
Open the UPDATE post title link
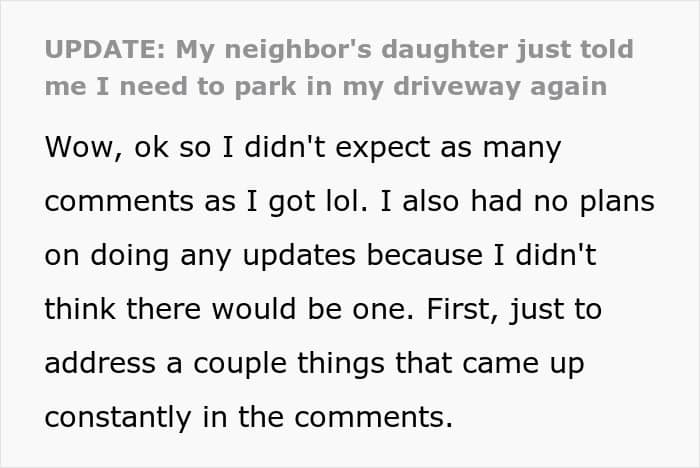(339, 68)
